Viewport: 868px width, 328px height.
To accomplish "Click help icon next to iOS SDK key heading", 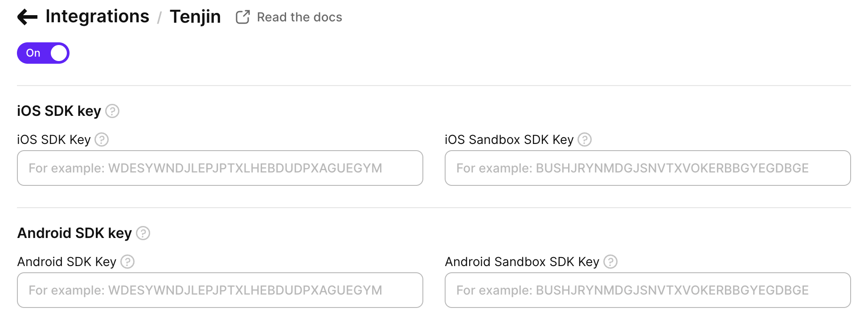I will (112, 111).
